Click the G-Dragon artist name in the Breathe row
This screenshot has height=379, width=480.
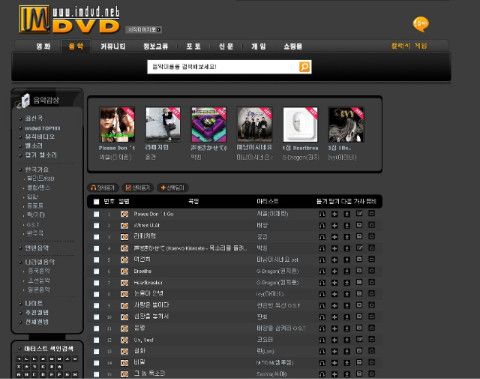(x=278, y=271)
